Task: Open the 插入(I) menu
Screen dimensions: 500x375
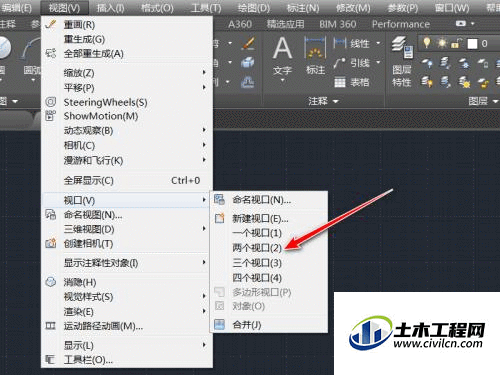Action: click(110, 8)
